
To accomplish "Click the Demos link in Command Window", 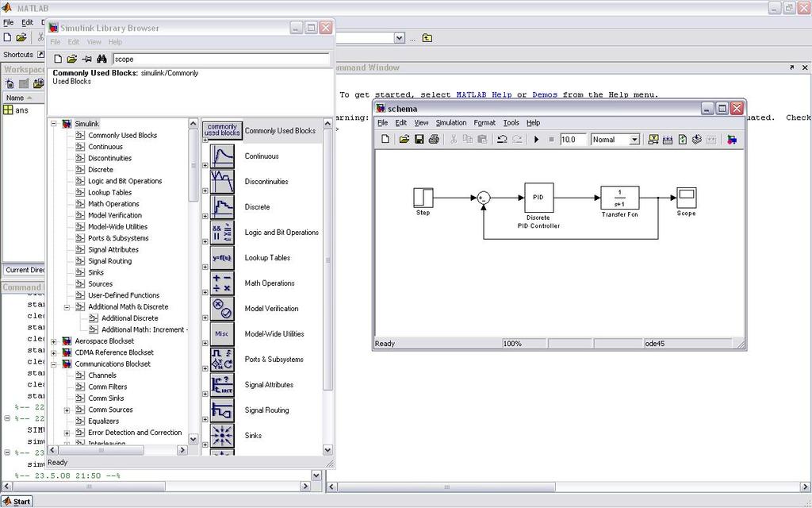I will [545, 95].
